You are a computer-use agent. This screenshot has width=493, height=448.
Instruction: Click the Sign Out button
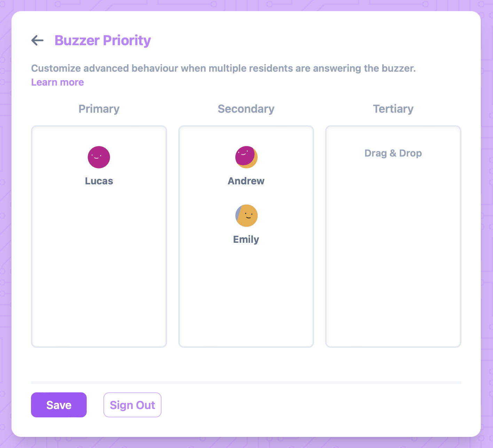click(132, 405)
